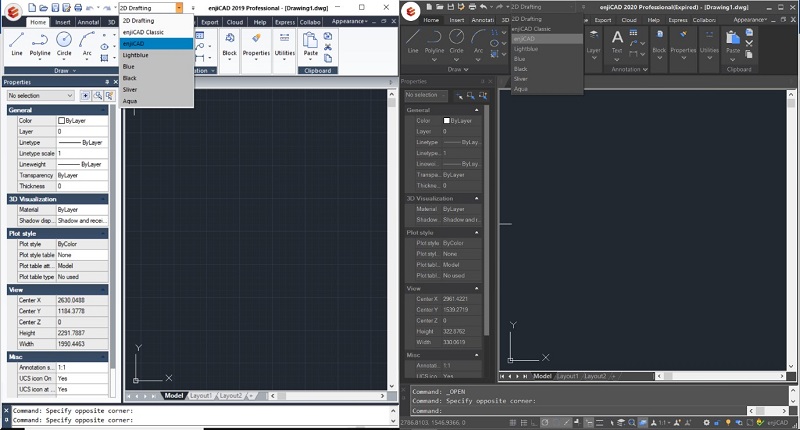800x430 pixels.
Task: Select the Line tool in enjiCAD 2020
Action: tap(413, 42)
